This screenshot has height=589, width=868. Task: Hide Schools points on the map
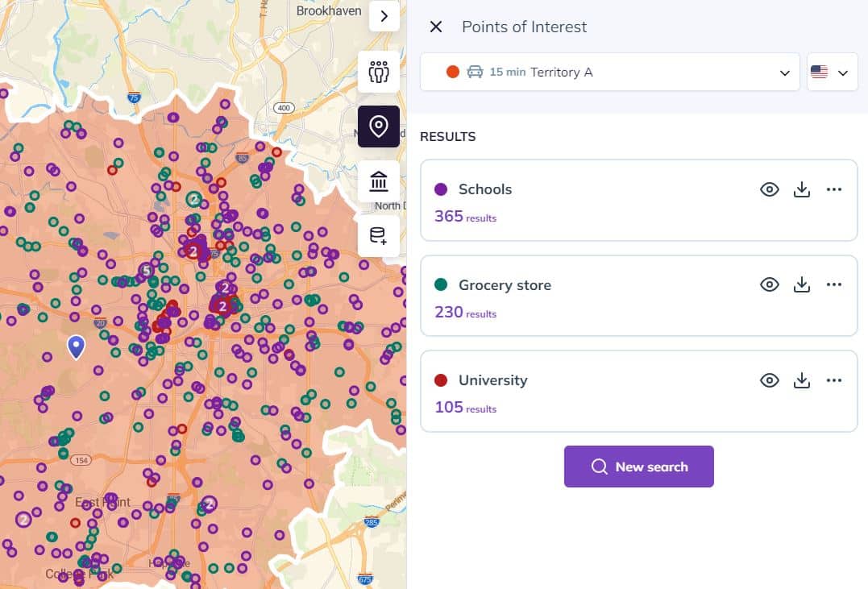click(x=770, y=189)
